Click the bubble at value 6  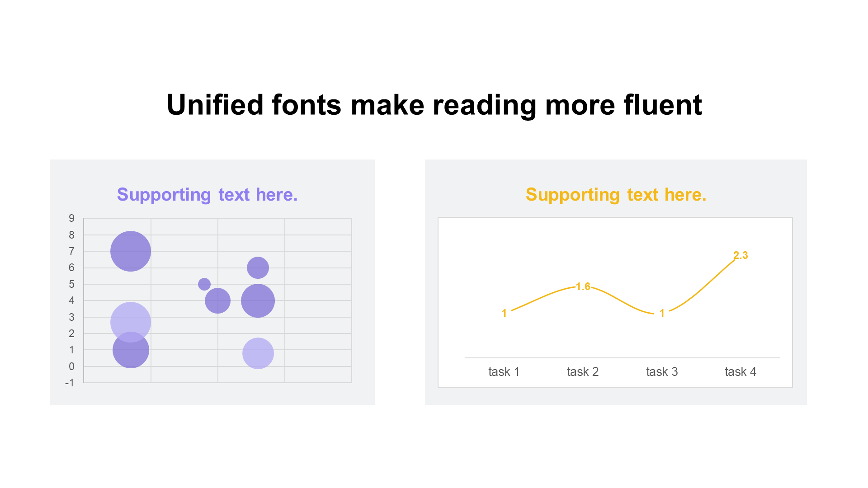tap(258, 268)
